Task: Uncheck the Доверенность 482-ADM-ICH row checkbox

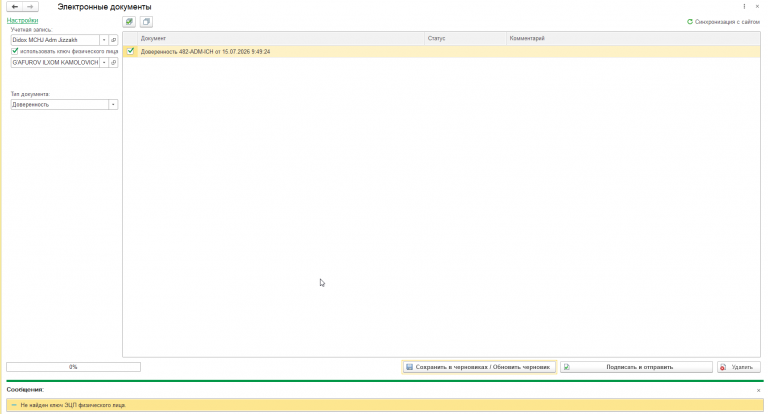Action: coord(130,51)
